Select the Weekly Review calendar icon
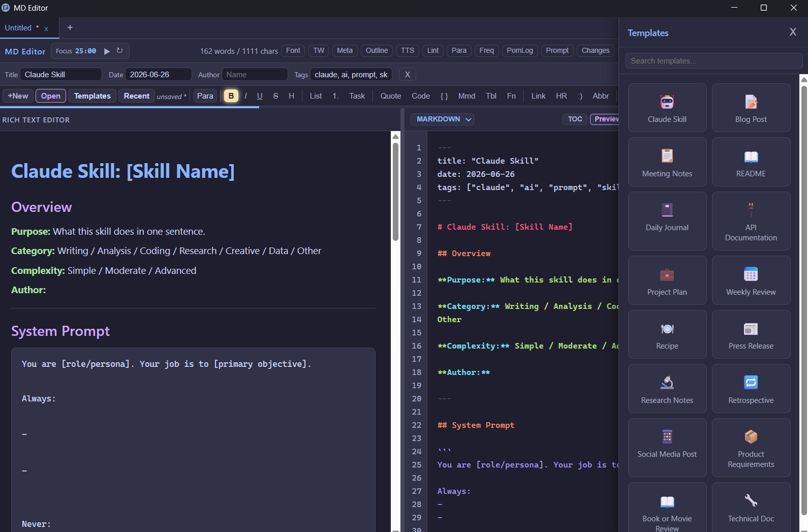 [751, 274]
